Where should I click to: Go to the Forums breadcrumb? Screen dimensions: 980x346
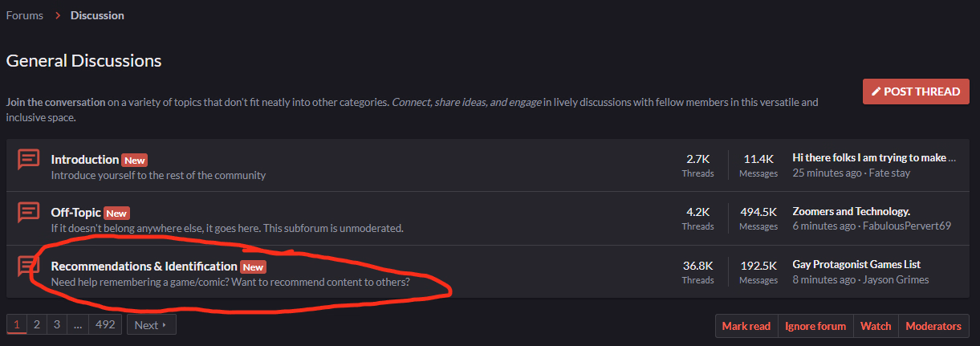point(25,15)
